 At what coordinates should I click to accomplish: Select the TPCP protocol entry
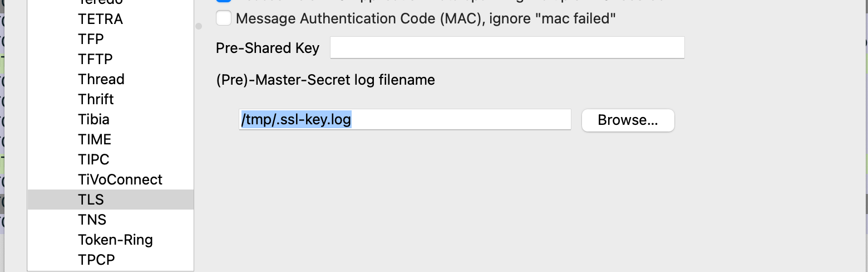(96, 260)
